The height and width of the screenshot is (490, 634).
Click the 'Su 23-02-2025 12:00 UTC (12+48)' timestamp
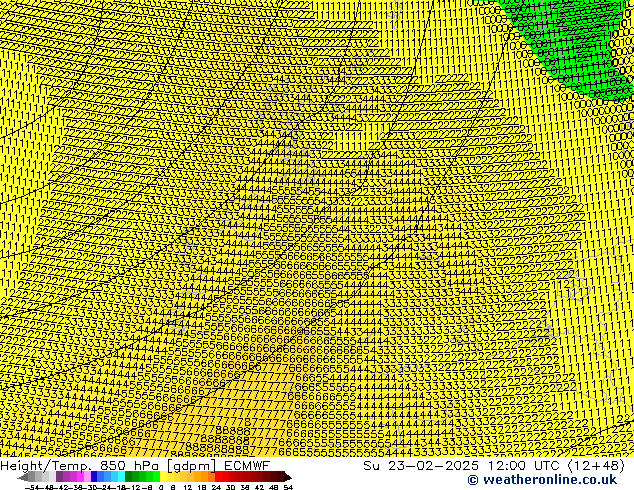pos(494,466)
